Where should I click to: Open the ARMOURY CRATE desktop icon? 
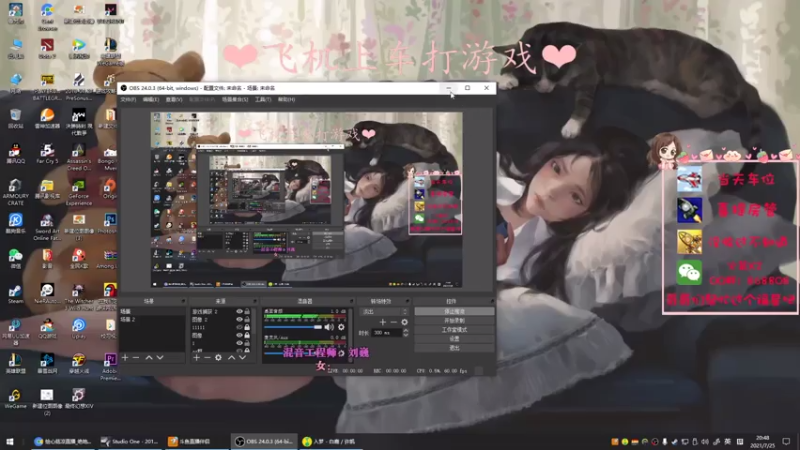[x=15, y=192]
